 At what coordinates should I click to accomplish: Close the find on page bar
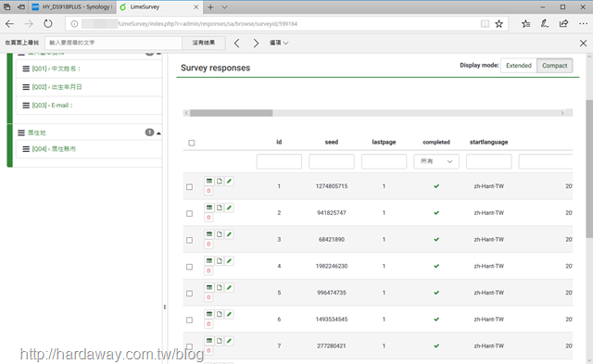583,44
